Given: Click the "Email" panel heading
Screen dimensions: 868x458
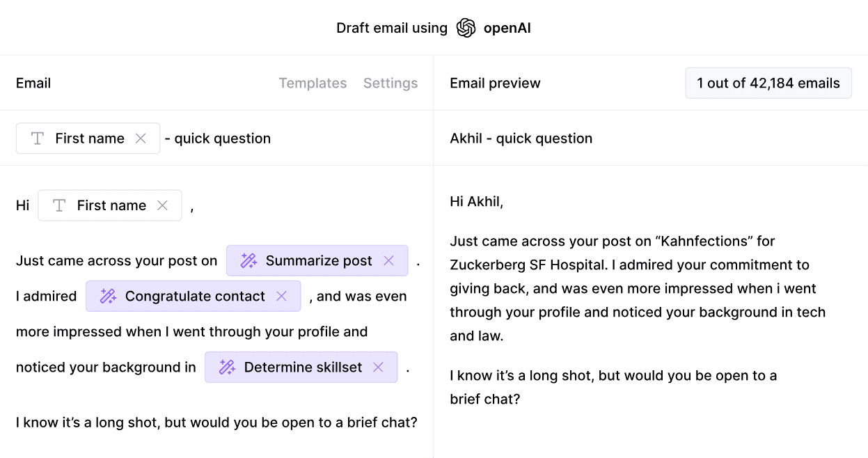Looking at the screenshot, I should coord(33,84).
